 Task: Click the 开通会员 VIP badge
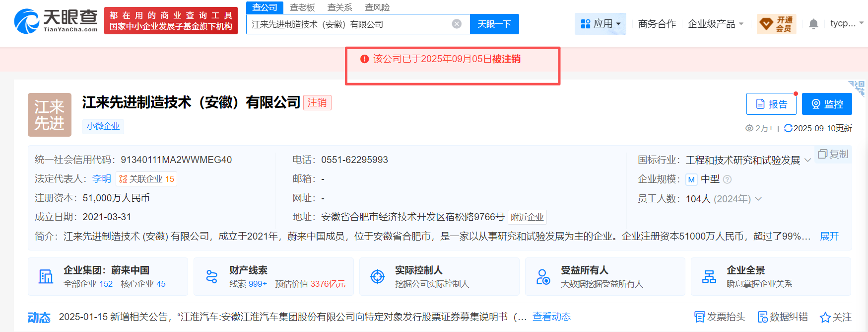[777, 24]
